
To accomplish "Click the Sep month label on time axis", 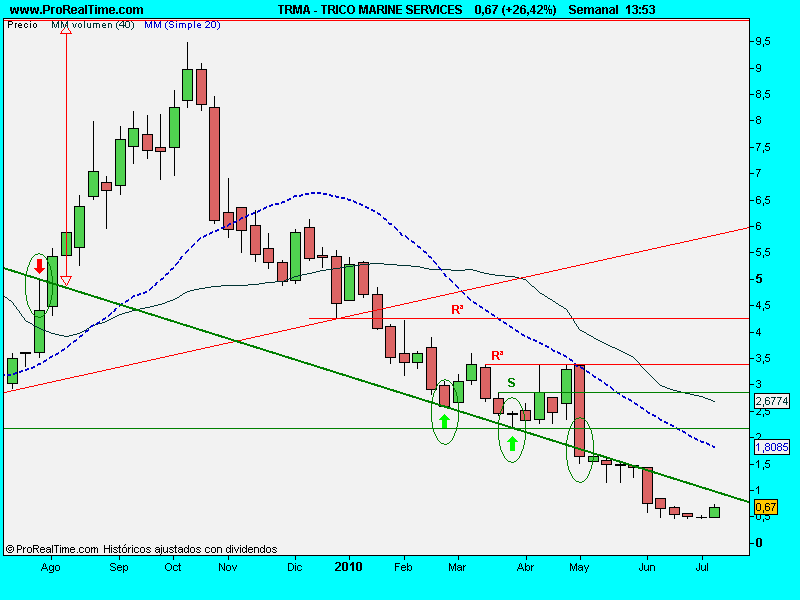I will 119,567.
